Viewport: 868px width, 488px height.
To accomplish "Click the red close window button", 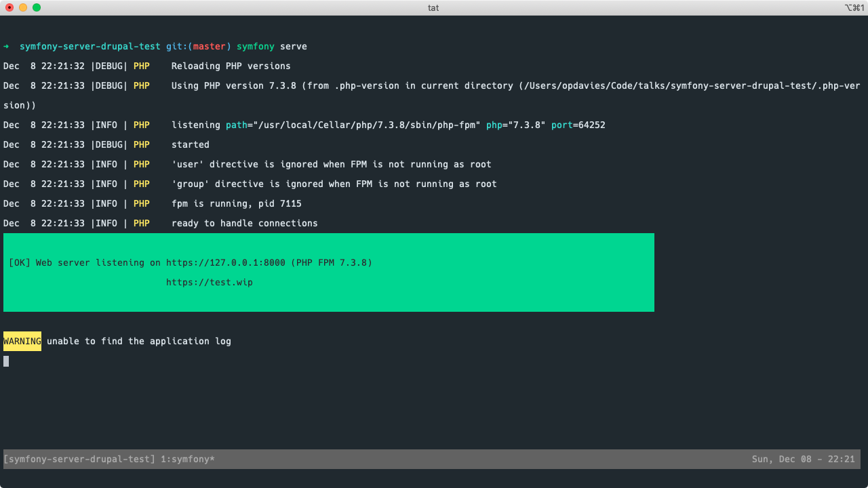I will (x=9, y=7).
